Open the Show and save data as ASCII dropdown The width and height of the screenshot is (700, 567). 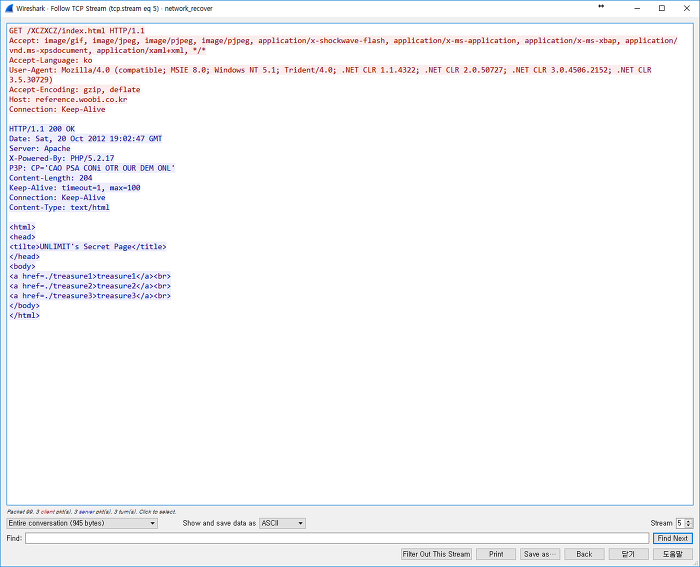pyautogui.click(x=282, y=523)
